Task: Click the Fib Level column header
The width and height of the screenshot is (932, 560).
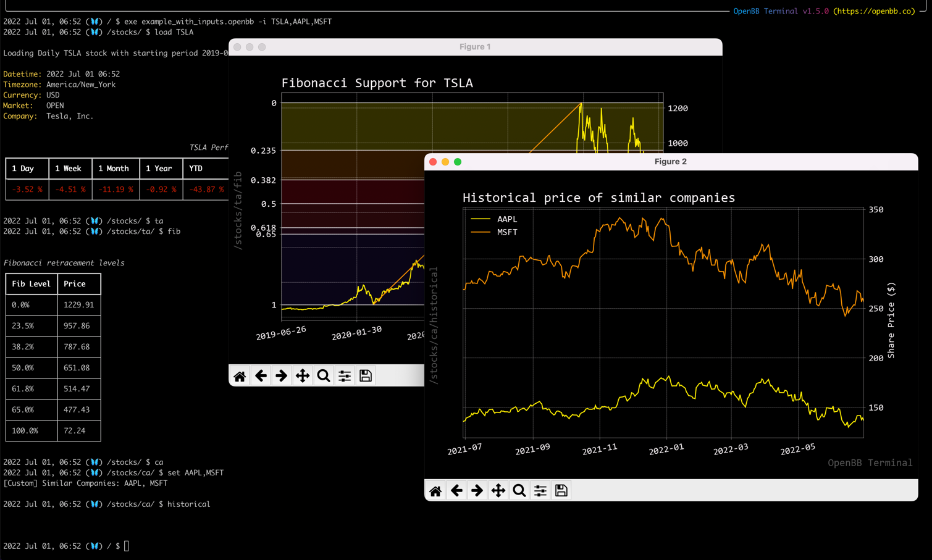Action: click(x=31, y=284)
